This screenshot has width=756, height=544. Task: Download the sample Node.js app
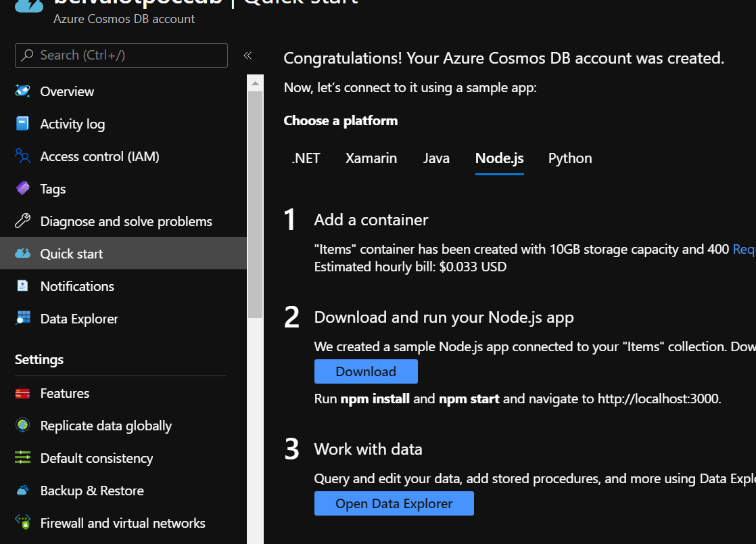[365, 371]
